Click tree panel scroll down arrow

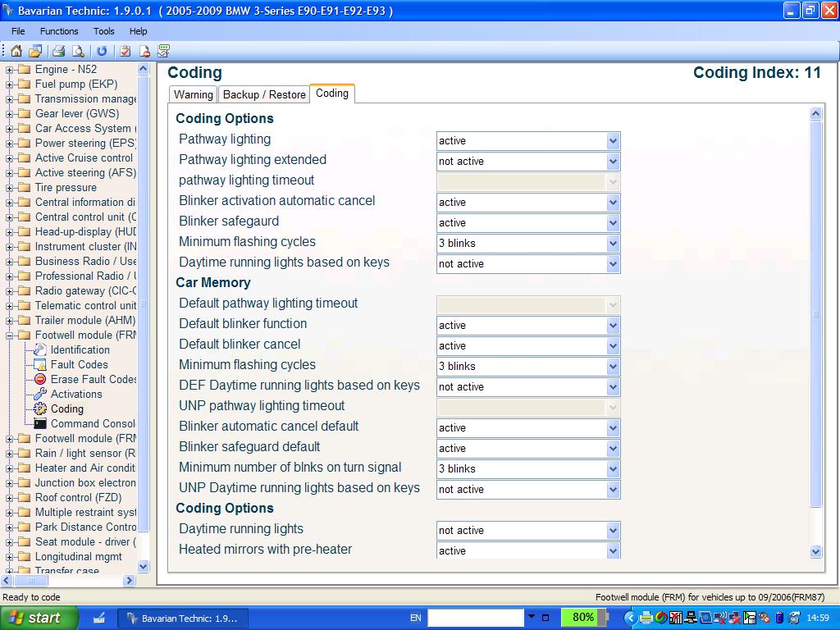(143, 566)
